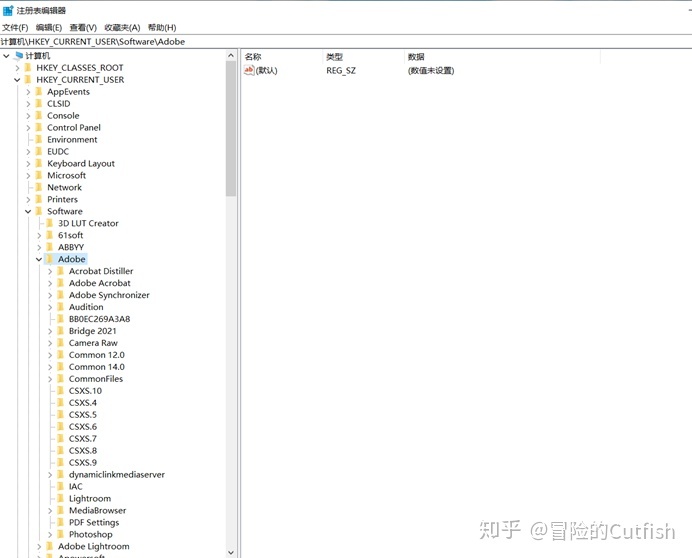Click the Printers folder icon
Screen dimensions: 692x558
[39, 199]
